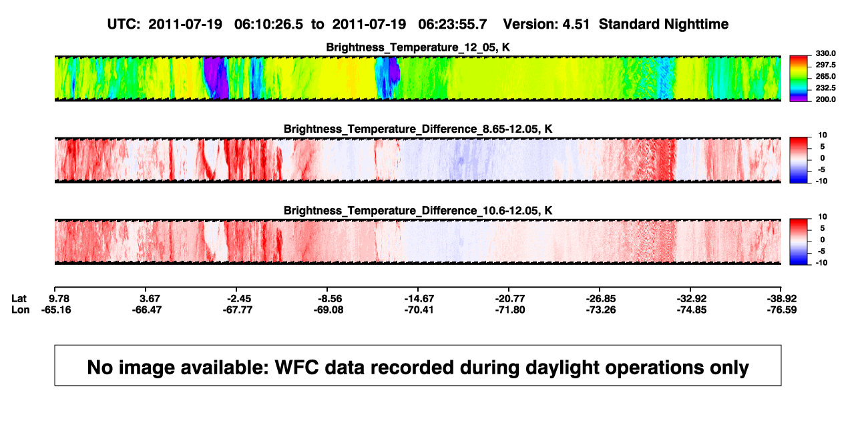Click the Lat axis label

tap(20, 298)
